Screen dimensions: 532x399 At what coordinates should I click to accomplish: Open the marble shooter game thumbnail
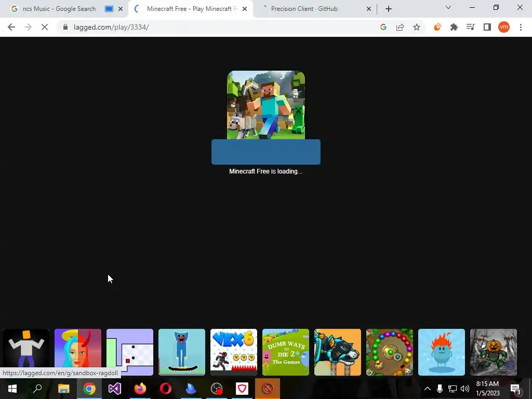(x=390, y=352)
